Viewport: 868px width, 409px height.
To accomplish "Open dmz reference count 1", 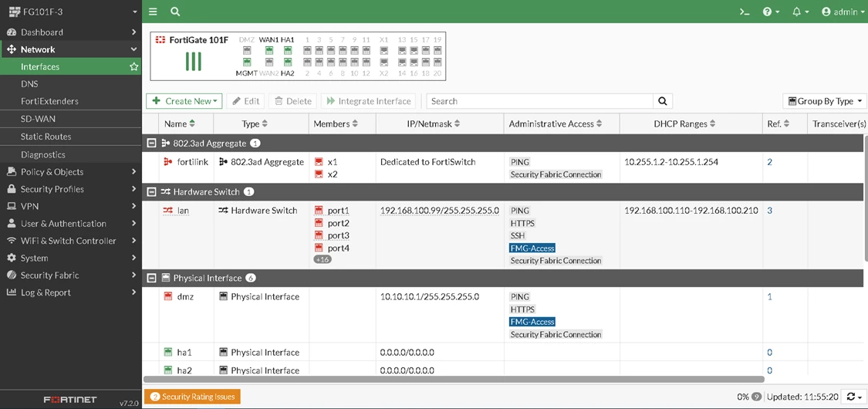I will [769, 296].
